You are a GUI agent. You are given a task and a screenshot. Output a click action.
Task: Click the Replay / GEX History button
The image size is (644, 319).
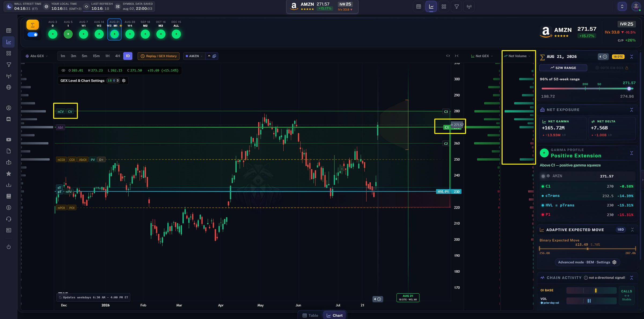coord(159,56)
